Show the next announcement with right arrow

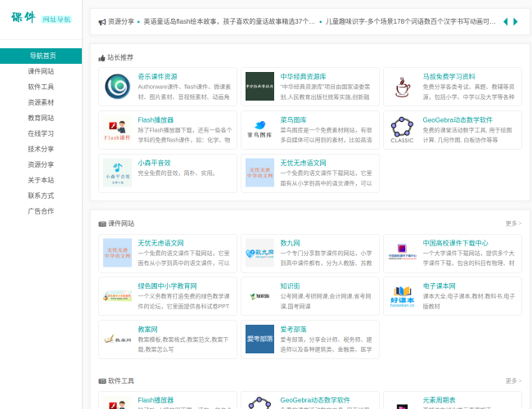point(516,22)
